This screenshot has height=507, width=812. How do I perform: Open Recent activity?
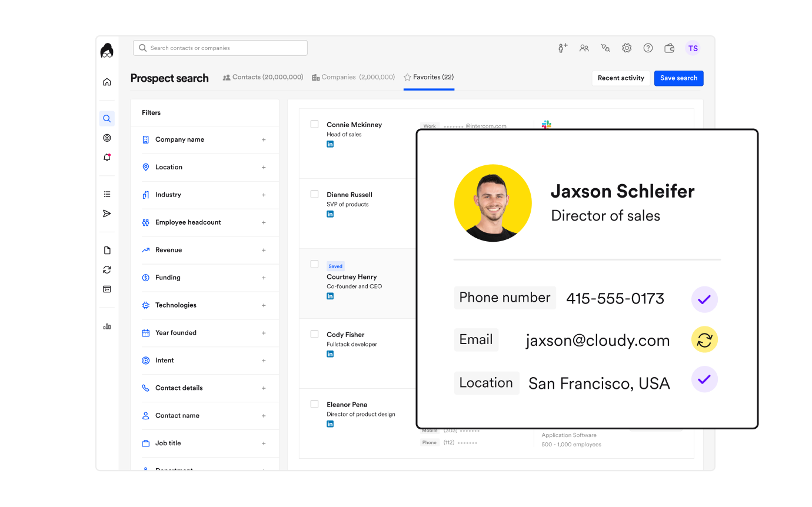coord(621,78)
